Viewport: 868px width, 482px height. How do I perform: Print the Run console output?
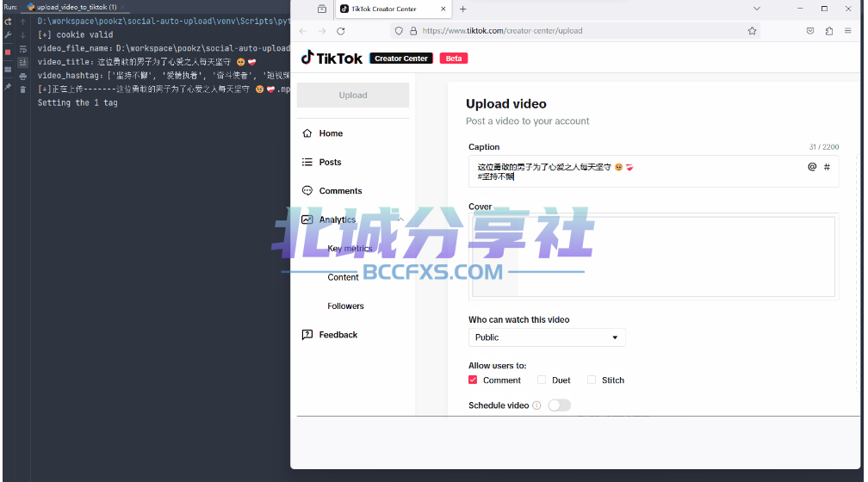coord(22,77)
